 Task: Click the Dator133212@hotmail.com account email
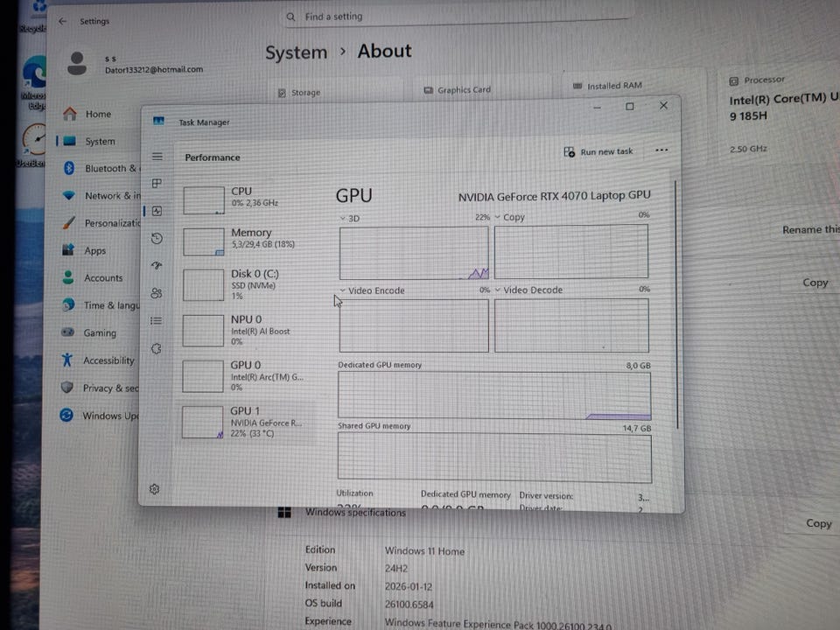click(x=154, y=69)
